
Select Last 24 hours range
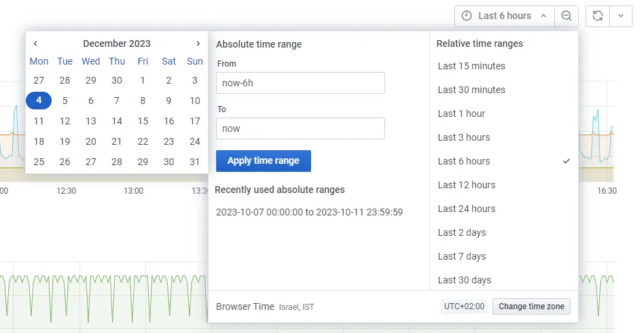tap(503, 209)
